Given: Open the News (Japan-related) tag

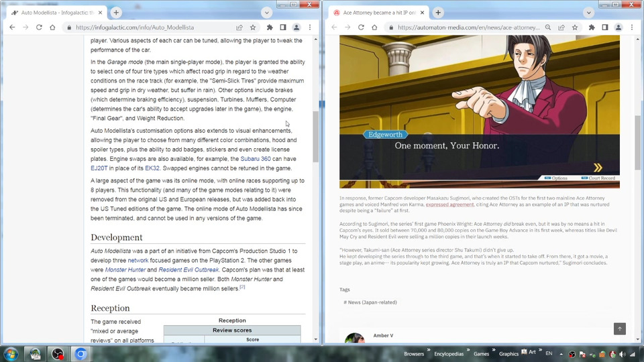Looking at the screenshot, I should [370, 302].
